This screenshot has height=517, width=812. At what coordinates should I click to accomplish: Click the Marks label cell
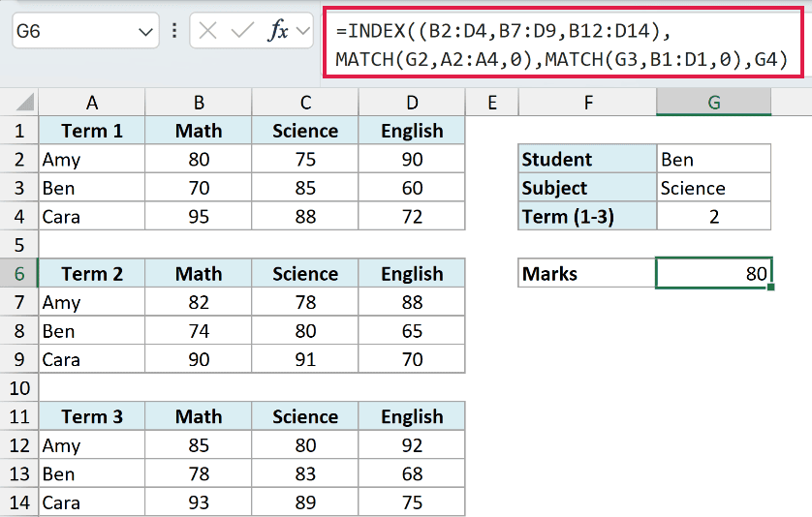[x=587, y=273]
